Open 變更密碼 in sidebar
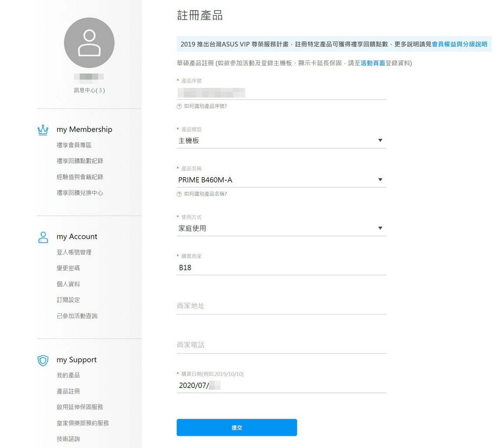493x448 pixels. 68,268
